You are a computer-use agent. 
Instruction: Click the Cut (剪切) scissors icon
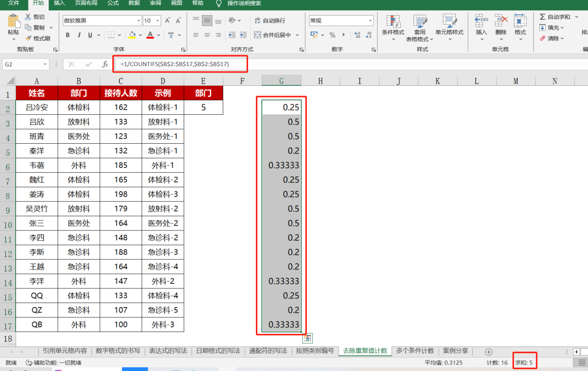28,17
